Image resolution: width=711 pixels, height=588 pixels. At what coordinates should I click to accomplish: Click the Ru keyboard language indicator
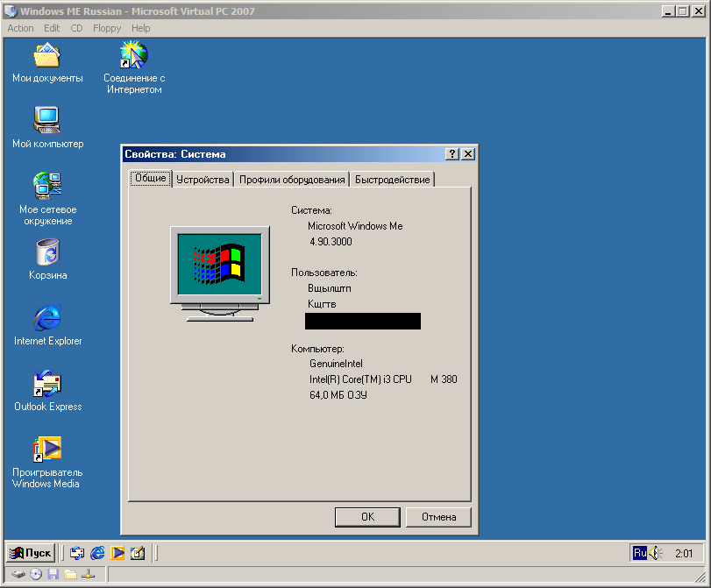640,553
